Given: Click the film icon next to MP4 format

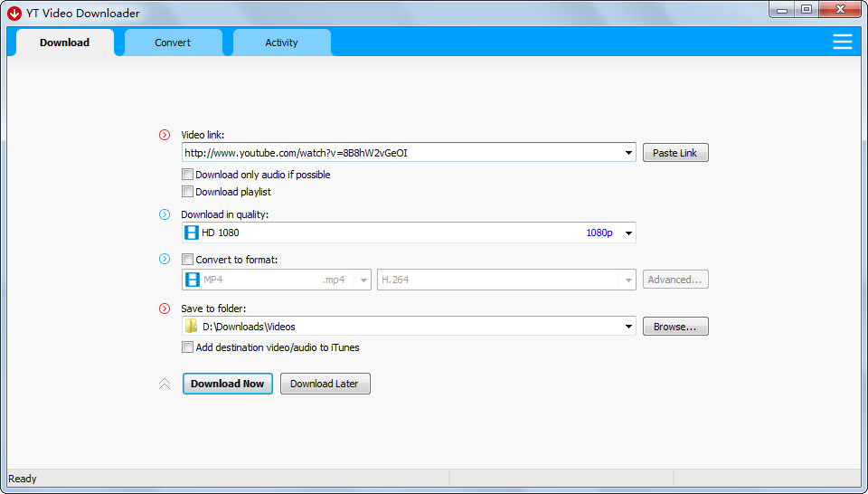Looking at the screenshot, I should (192, 280).
